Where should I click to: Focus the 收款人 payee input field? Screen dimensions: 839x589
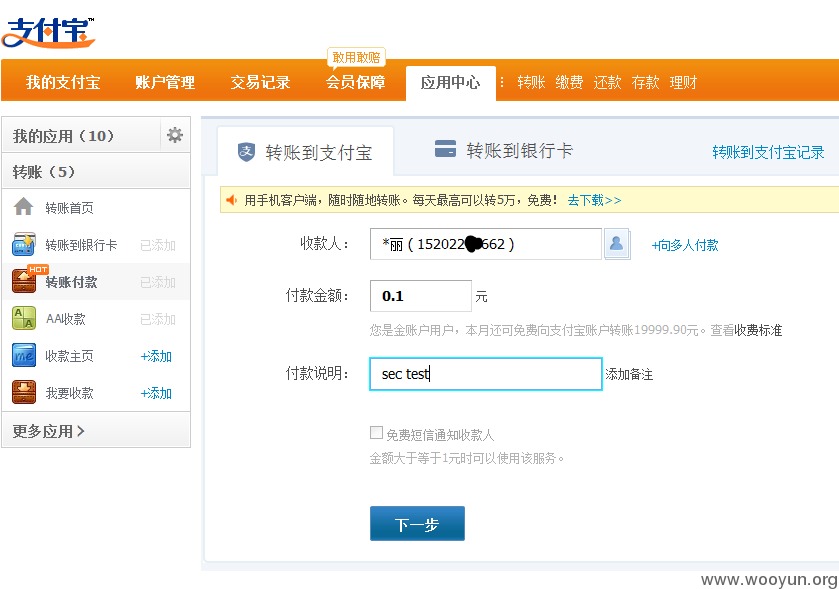[486, 244]
